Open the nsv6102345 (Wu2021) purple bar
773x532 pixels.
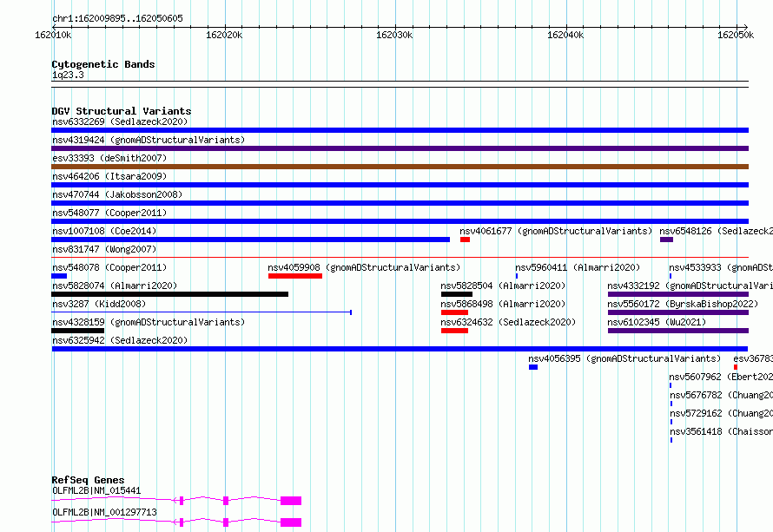pyautogui.click(x=678, y=331)
